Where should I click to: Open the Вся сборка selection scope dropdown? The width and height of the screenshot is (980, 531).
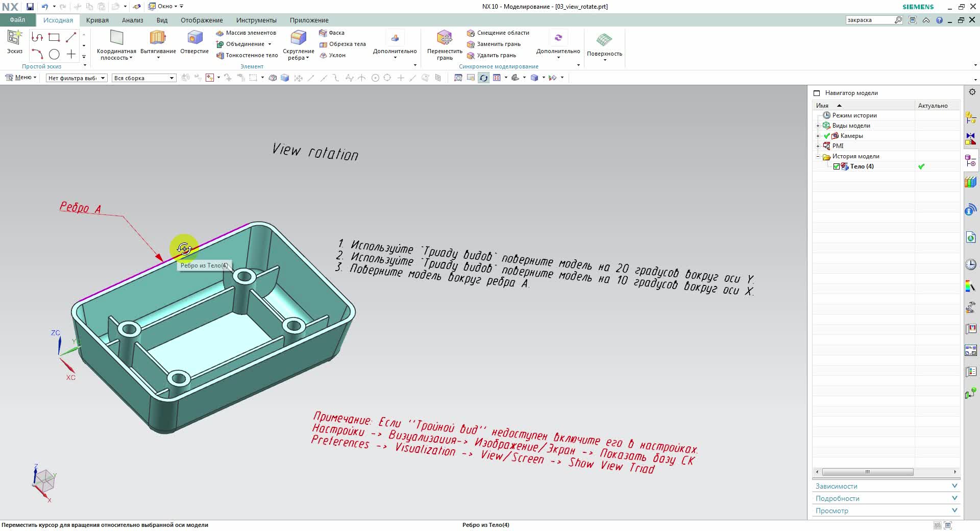pyautogui.click(x=144, y=78)
